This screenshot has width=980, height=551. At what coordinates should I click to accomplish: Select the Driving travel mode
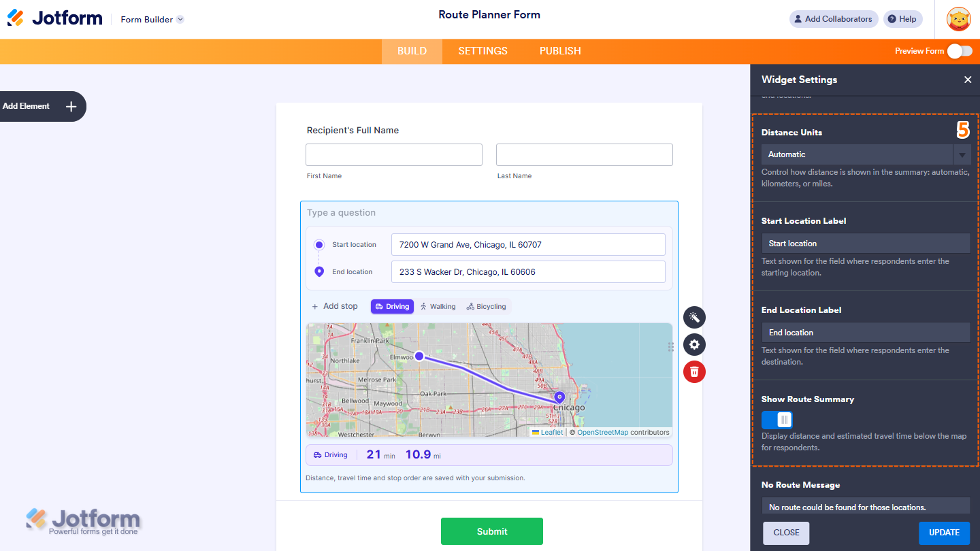392,307
